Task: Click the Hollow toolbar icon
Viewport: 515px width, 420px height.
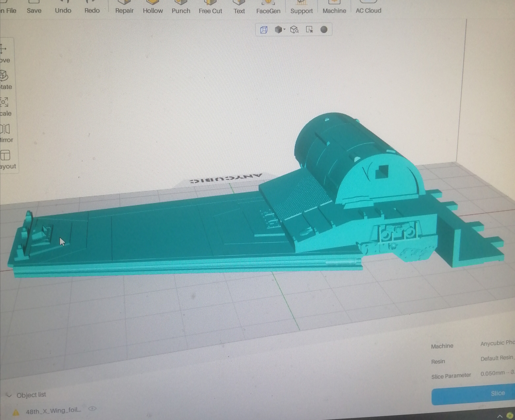Action: (153, 7)
